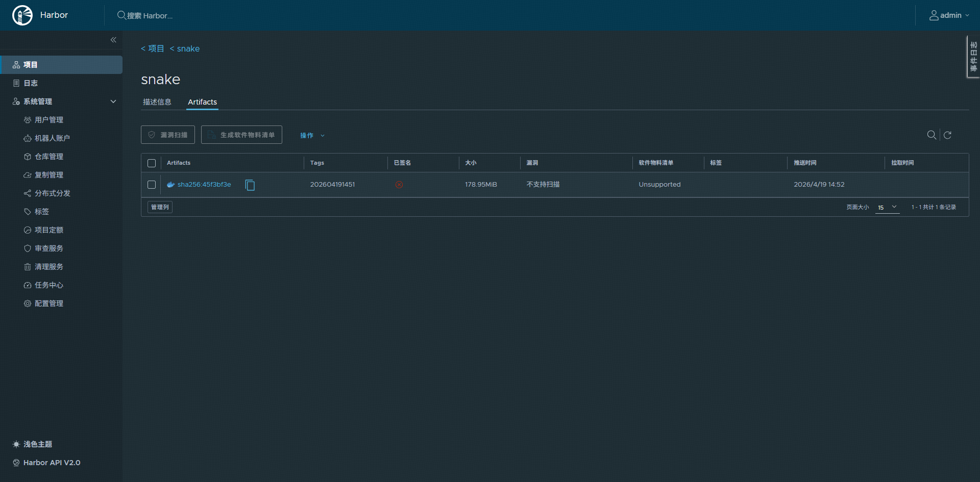Click the 管理列 button
The height and width of the screenshot is (482, 980).
click(160, 207)
